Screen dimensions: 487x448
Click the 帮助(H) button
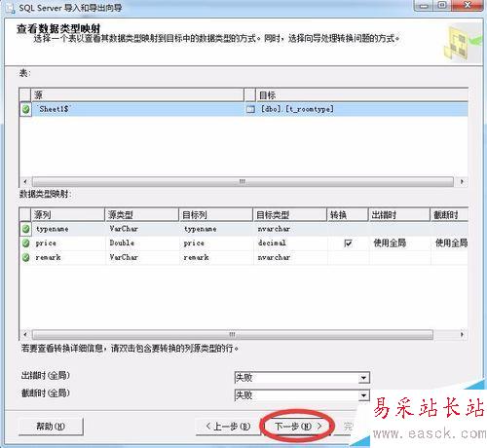[x=51, y=427]
